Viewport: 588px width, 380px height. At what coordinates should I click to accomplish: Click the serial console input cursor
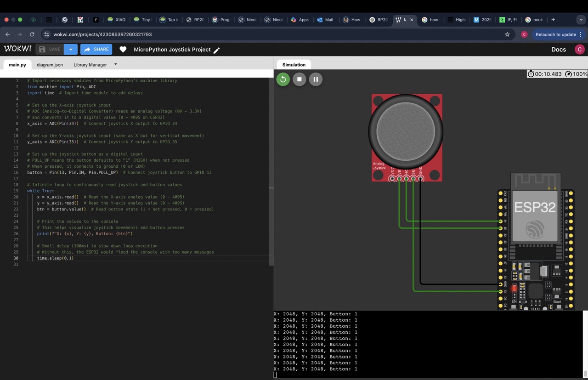[275, 375]
